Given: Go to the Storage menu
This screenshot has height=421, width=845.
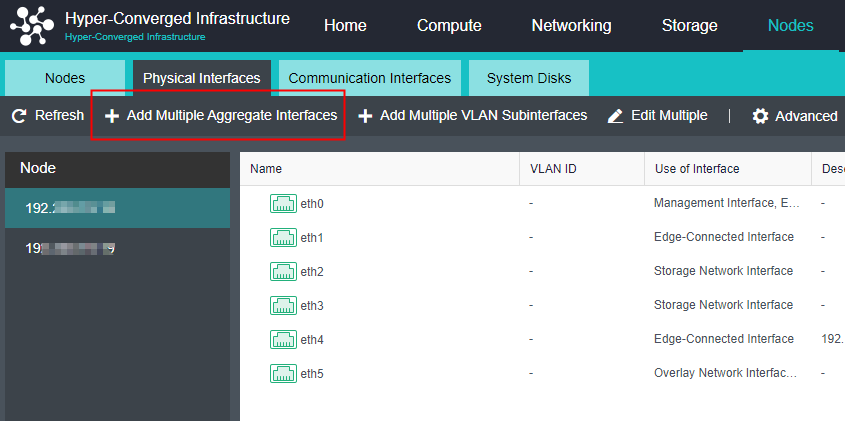Looking at the screenshot, I should click(689, 26).
